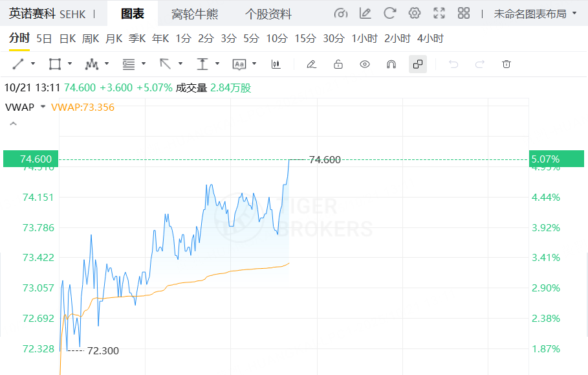Select the 2分 timeframe
The image size is (588, 375).
(x=206, y=38)
